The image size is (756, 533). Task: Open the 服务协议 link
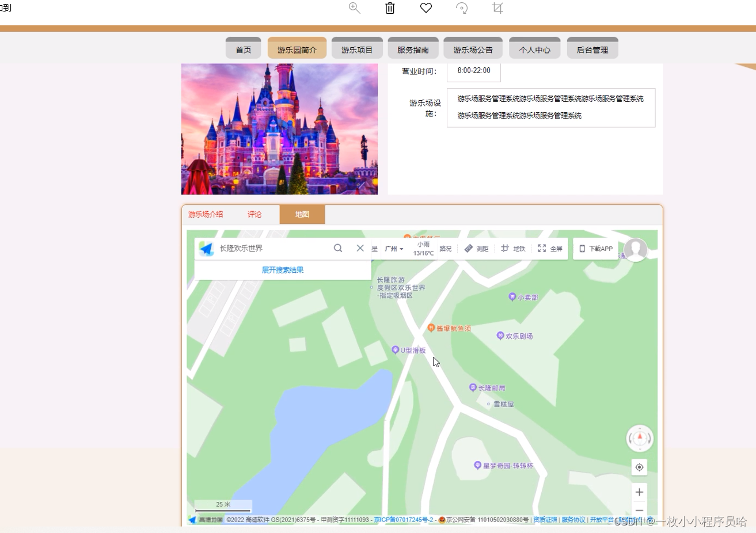[x=573, y=520]
